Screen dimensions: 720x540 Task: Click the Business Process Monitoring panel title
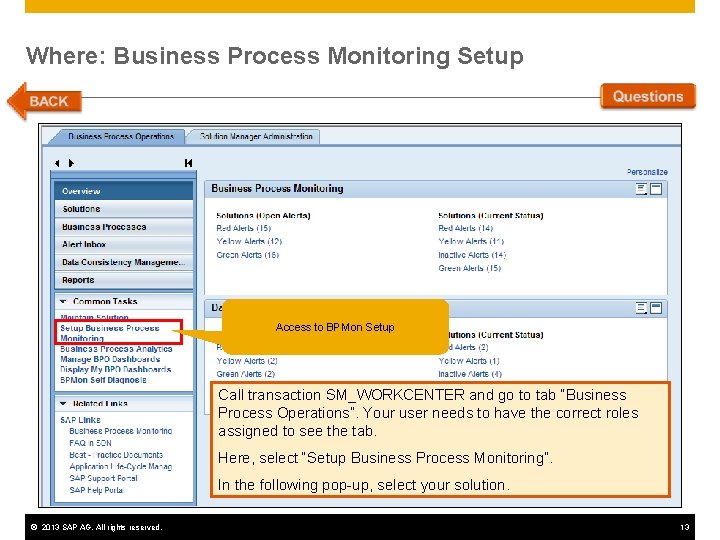pos(277,189)
